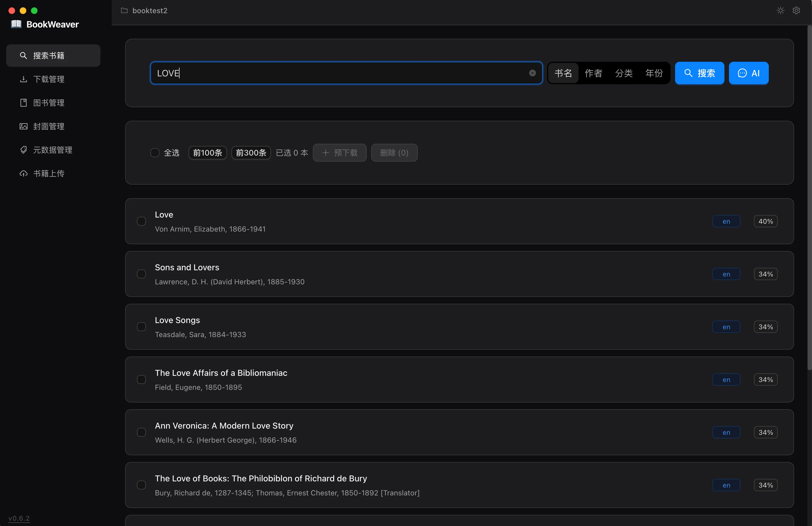Click into the LOVE search input field

pyautogui.click(x=341, y=73)
